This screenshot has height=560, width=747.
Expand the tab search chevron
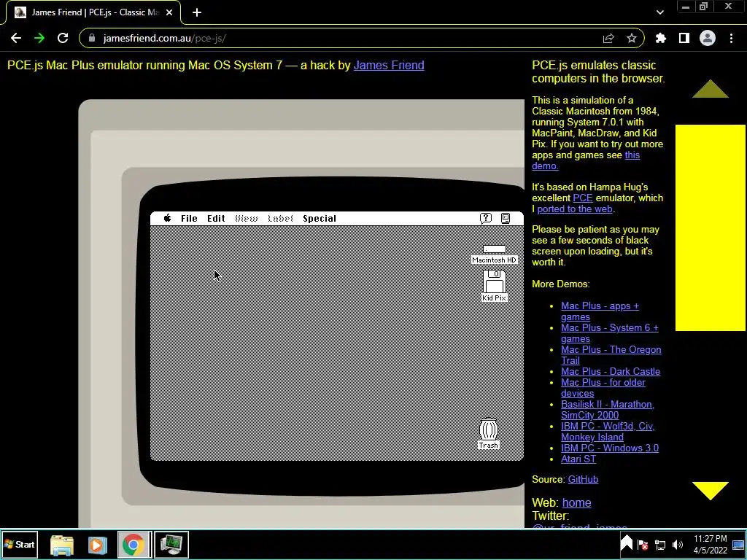tap(659, 12)
